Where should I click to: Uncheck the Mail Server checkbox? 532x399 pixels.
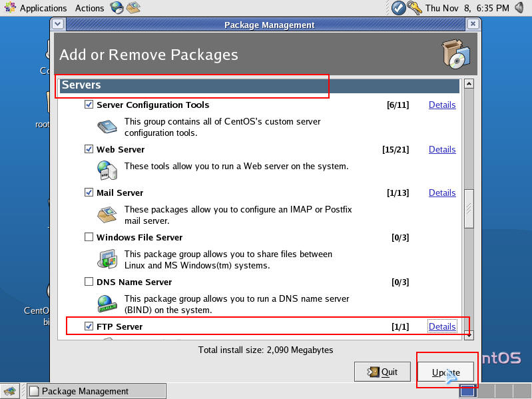[89, 193]
